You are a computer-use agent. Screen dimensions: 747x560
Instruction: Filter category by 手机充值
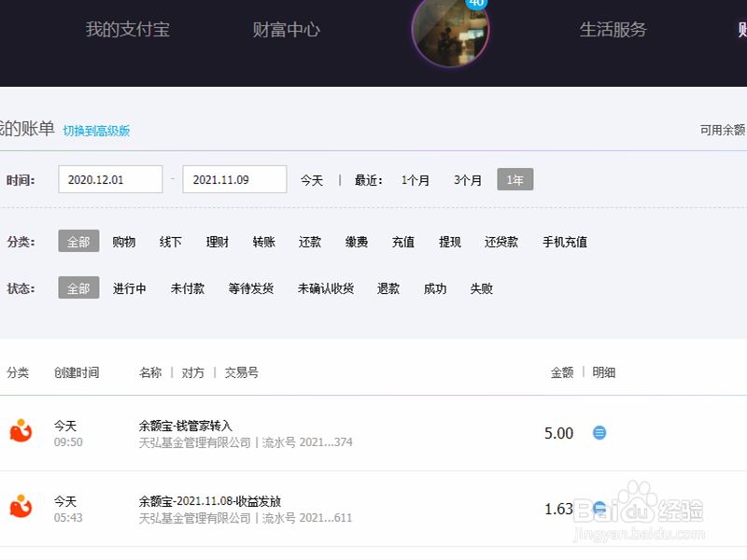565,242
